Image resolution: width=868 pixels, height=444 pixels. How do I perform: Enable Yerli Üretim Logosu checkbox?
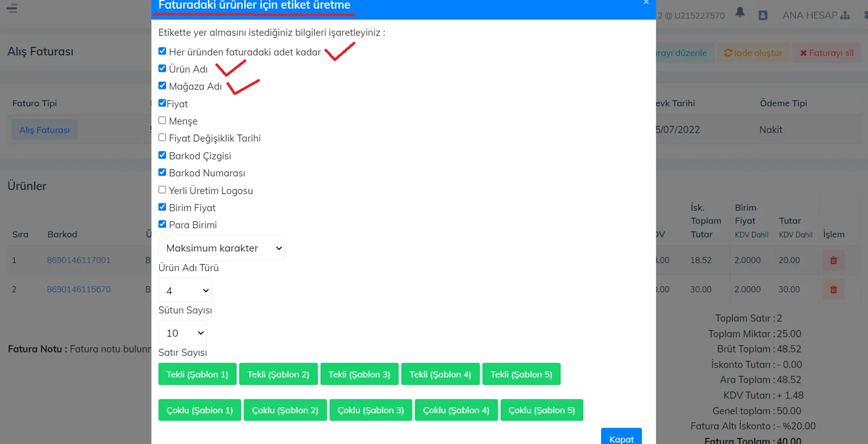pos(162,190)
